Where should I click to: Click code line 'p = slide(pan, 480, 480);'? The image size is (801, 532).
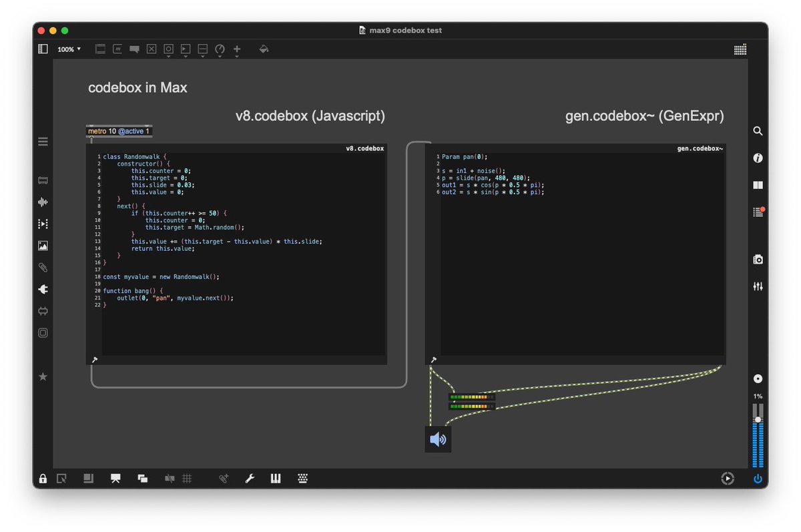pyautogui.click(x=486, y=178)
